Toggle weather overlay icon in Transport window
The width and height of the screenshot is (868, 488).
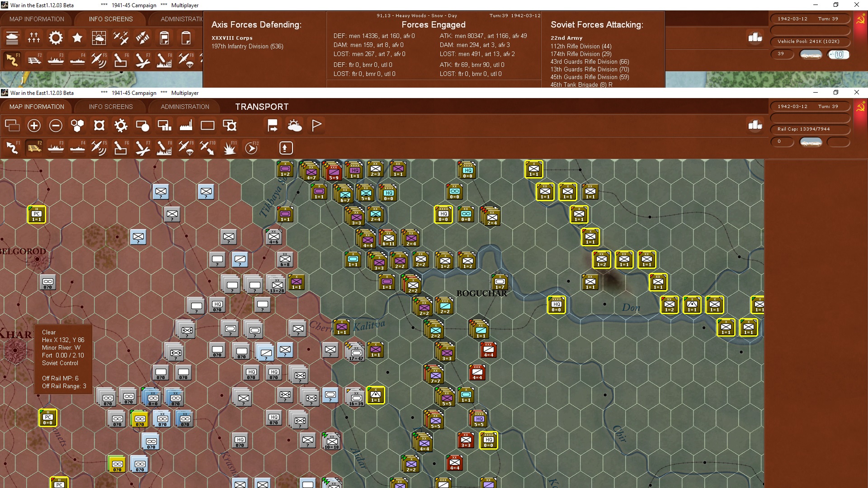[x=294, y=126]
